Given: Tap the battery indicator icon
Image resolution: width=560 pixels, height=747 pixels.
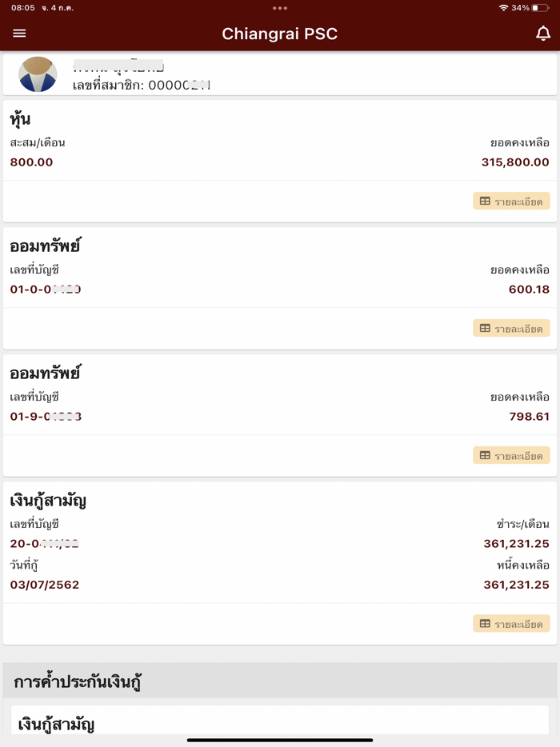Looking at the screenshot, I should click(x=540, y=8).
